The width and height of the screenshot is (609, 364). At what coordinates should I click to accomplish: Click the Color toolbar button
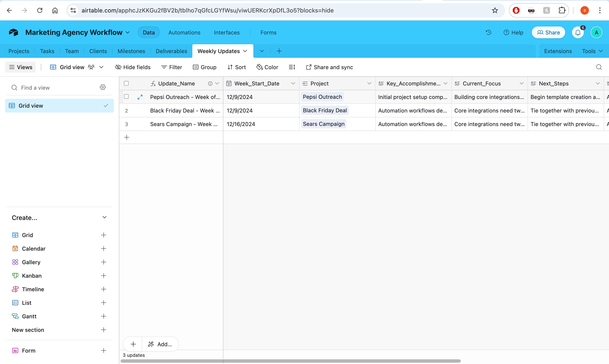[267, 67]
